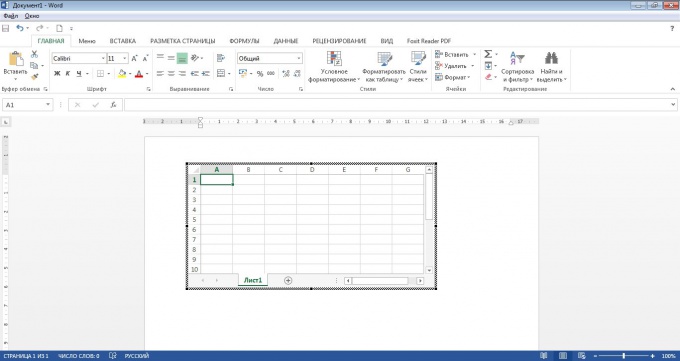This screenshot has width=680, height=361.
Task: Decrease font size with the small A
Action: click(x=145, y=58)
